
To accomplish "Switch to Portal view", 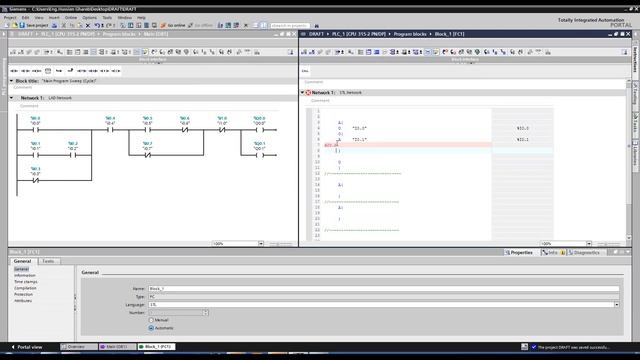I will point(27,347).
